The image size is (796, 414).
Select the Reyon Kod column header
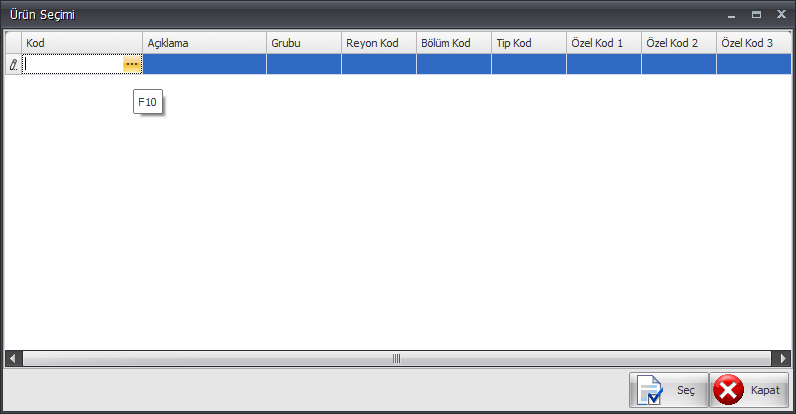click(x=378, y=43)
